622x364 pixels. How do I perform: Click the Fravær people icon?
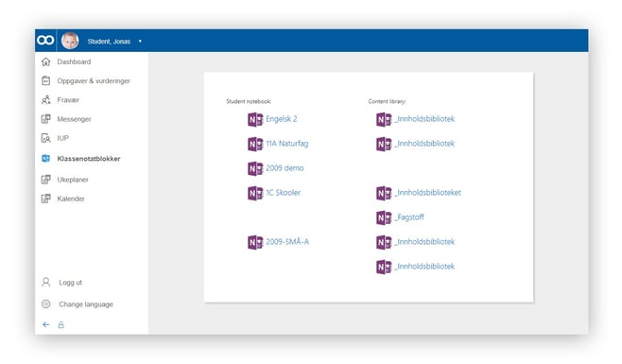[46, 100]
